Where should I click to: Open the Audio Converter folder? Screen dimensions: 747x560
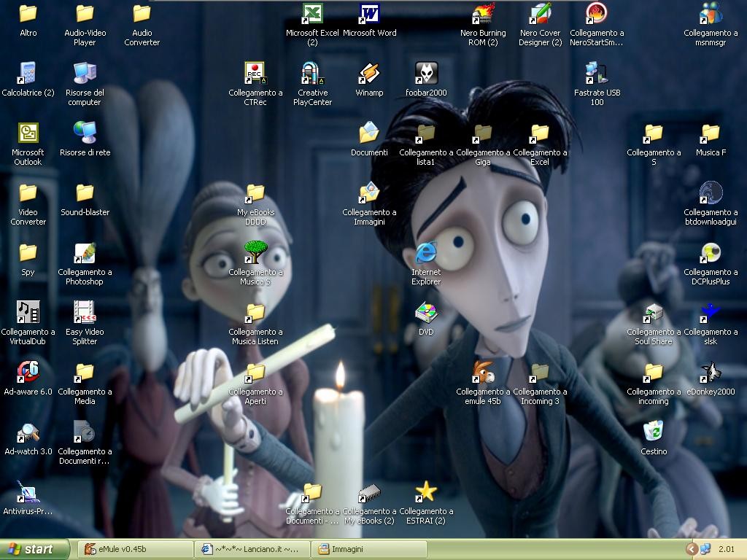point(142,15)
